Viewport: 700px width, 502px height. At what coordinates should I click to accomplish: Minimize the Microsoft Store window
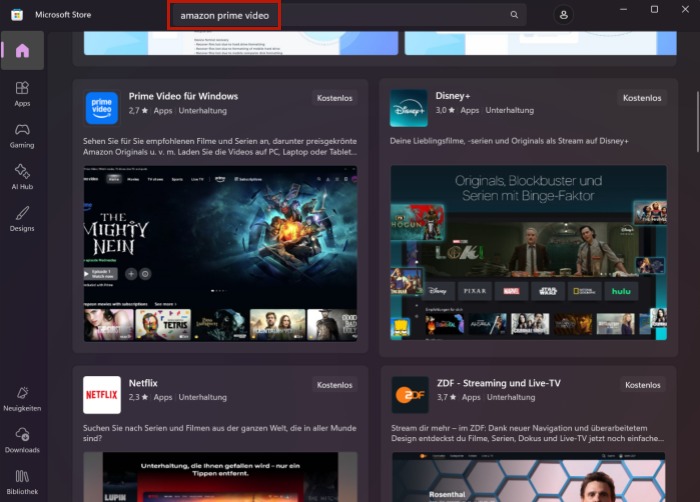(x=623, y=9)
